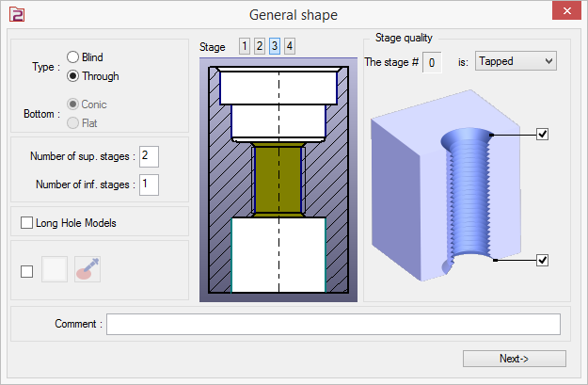Enable Long Hole Models checkbox
This screenshot has width=588, height=385.
(26, 223)
